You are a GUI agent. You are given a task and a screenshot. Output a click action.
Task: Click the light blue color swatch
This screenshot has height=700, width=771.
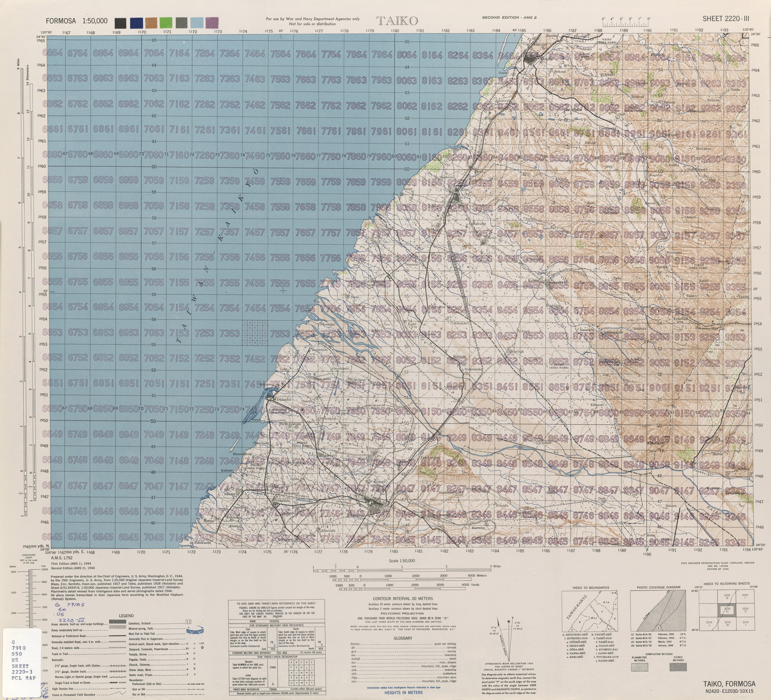(x=197, y=23)
